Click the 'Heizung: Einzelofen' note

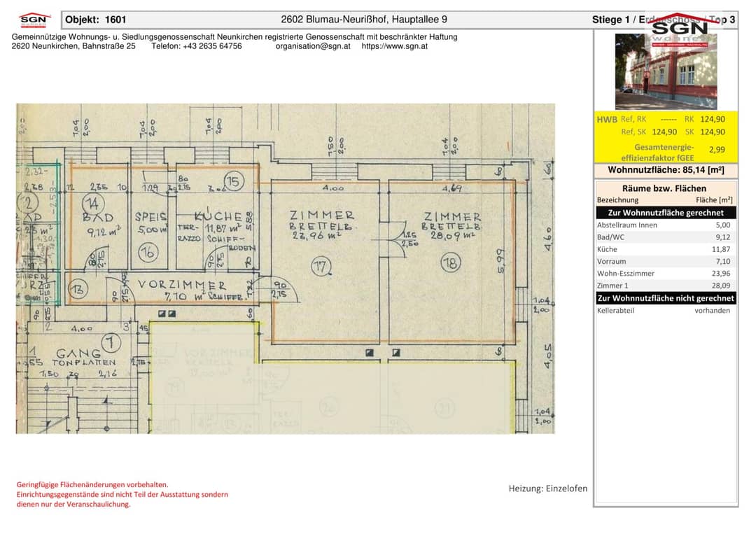click(547, 489)
